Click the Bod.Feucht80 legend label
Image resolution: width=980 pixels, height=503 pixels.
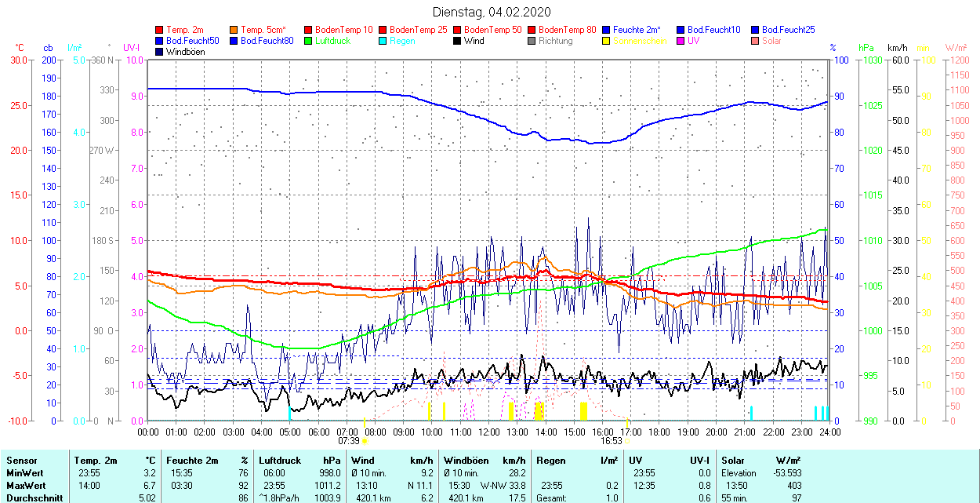pyautogui.click(x=267, y=41)
